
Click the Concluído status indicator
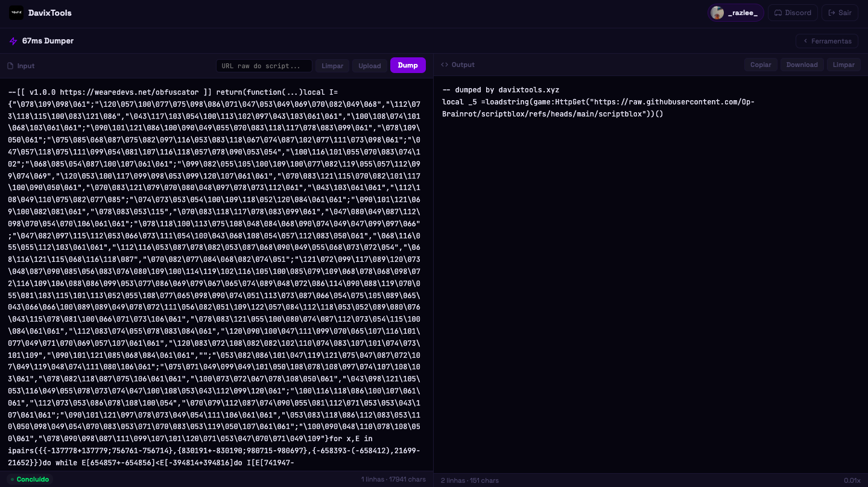[x=30, y=479]
